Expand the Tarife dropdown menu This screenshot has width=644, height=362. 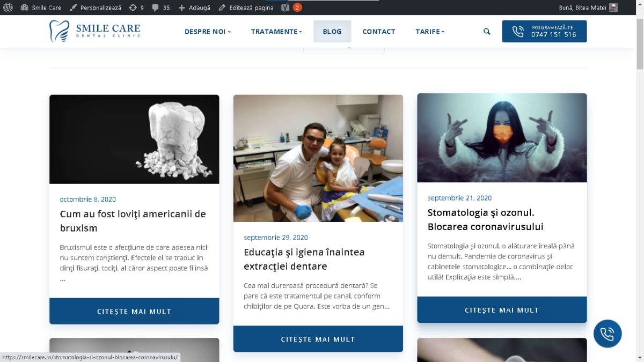click(x=430, y=32)
